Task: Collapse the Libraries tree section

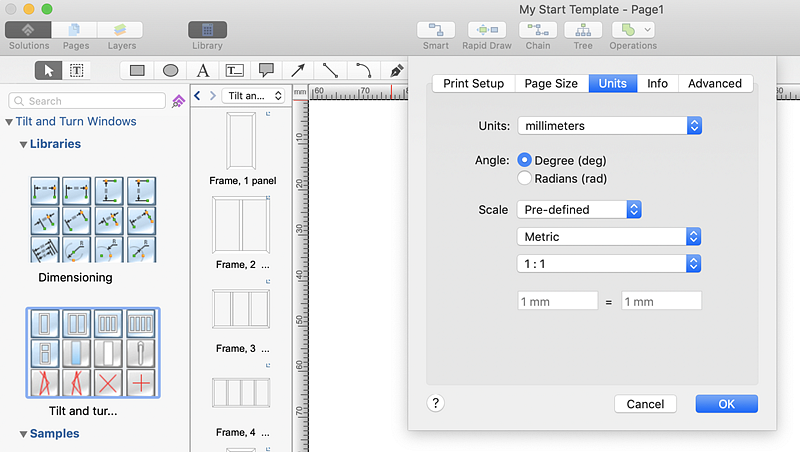Action: coord(23,144)
